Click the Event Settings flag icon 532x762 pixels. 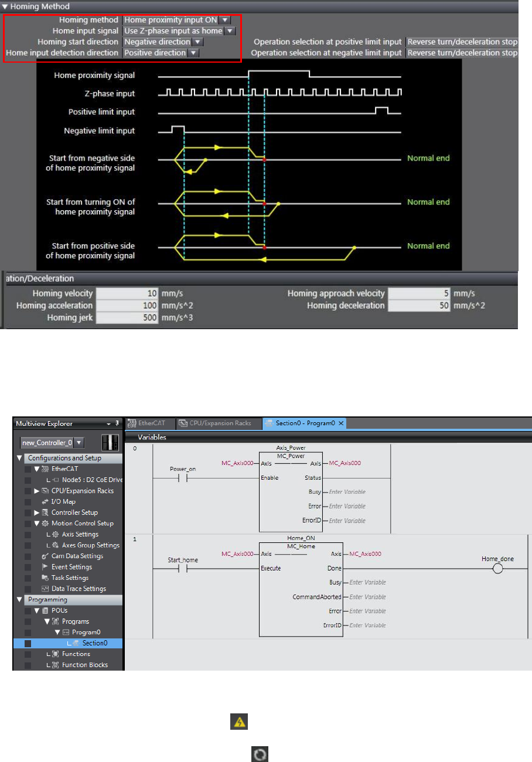pos(46,567)
